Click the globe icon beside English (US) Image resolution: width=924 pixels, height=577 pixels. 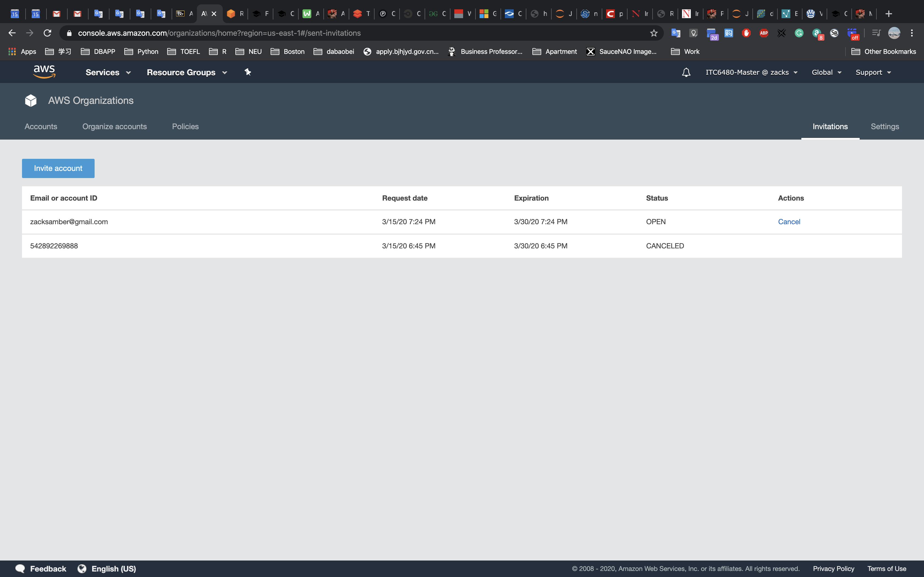click(82, 568)
